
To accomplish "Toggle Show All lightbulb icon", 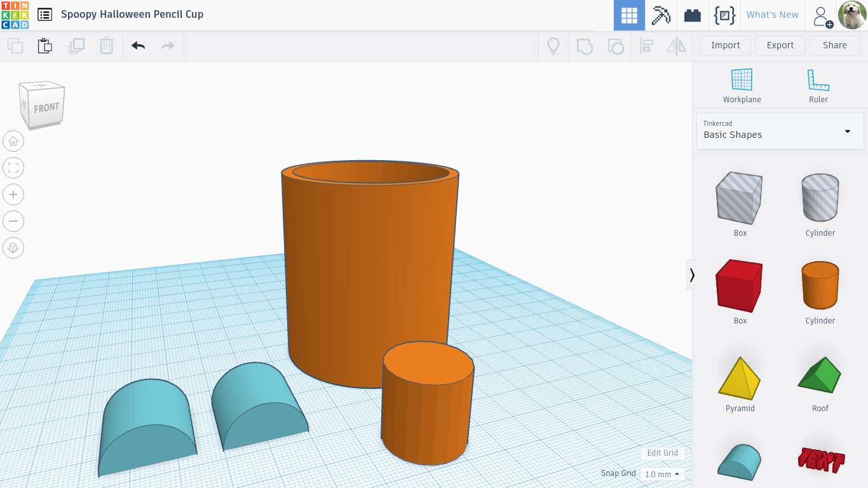I will point(553,46).
